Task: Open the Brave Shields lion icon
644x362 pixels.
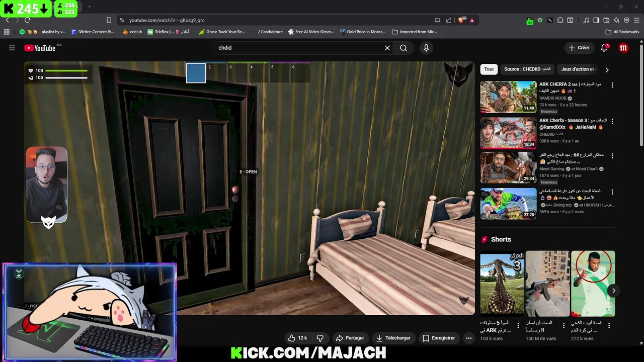Action: 461,20
